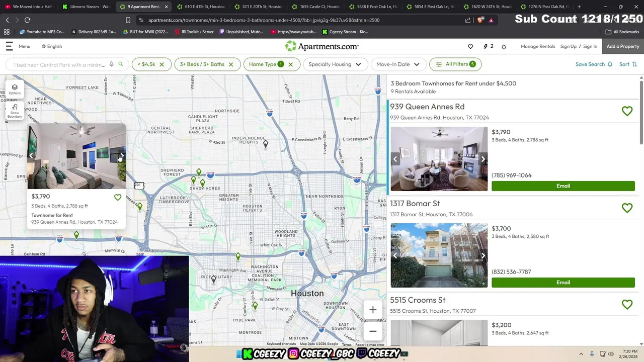Open a new browser tab
This screenshot has width=644, height=362.
[579, 7]
